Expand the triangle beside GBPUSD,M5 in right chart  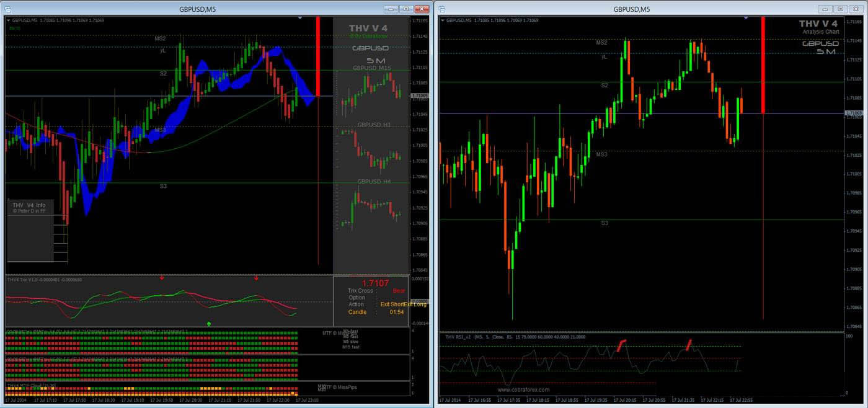coord(443,20)
